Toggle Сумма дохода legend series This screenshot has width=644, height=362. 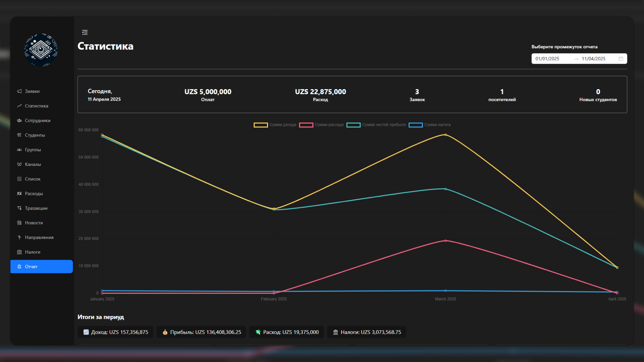pos(275,125)
